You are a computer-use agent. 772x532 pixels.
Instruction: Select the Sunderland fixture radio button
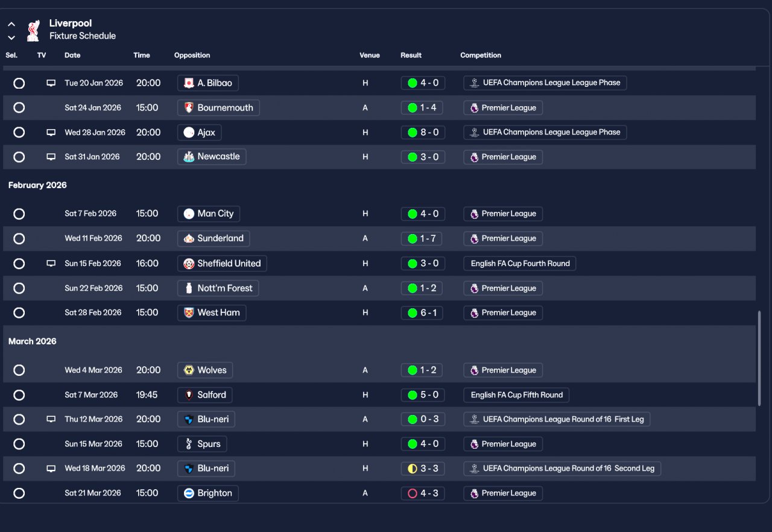(x=19, y=238)
